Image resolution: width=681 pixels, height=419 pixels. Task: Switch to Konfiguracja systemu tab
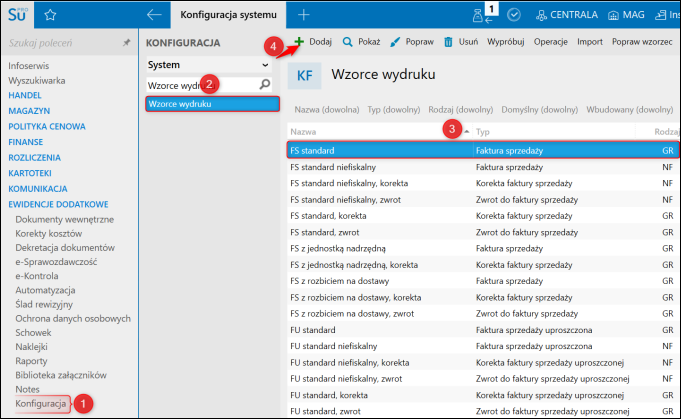point(228,15)
